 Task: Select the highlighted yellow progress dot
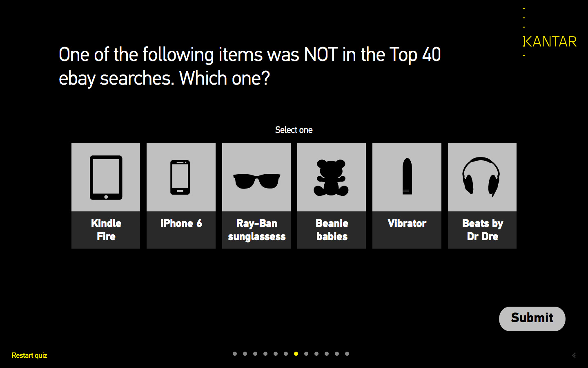click(x=296, y=354)
